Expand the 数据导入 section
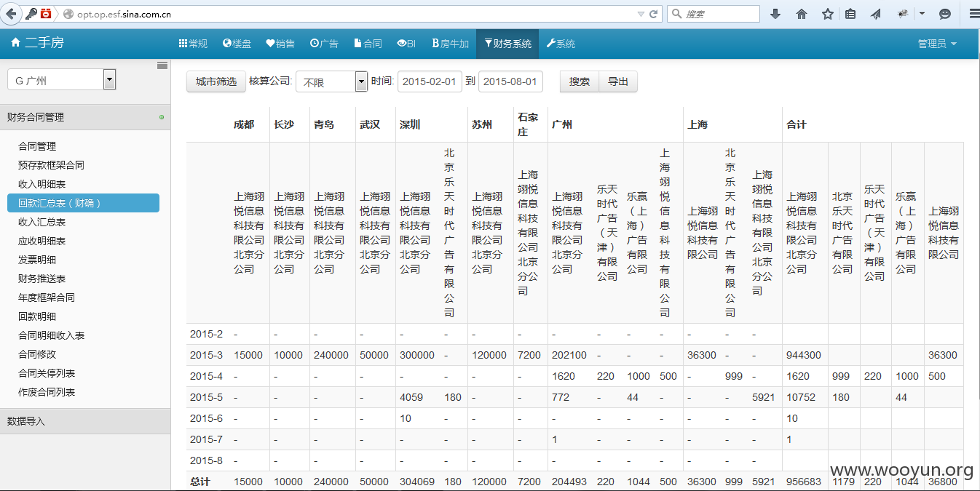Image resolution: width=980 pixels, height=491 pixels. [x=85, y=421]
